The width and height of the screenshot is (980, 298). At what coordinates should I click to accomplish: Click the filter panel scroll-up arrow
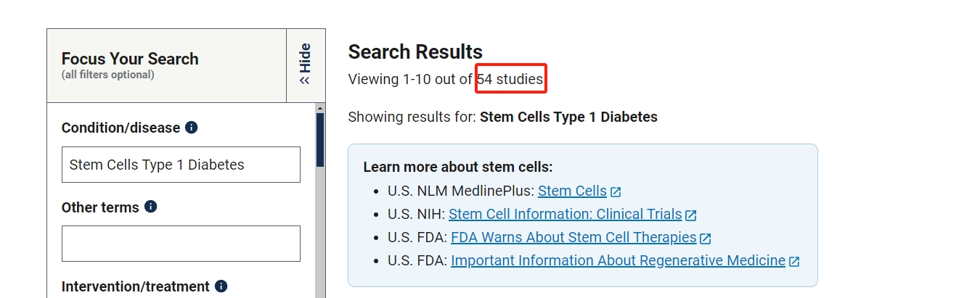coord(320,108)
